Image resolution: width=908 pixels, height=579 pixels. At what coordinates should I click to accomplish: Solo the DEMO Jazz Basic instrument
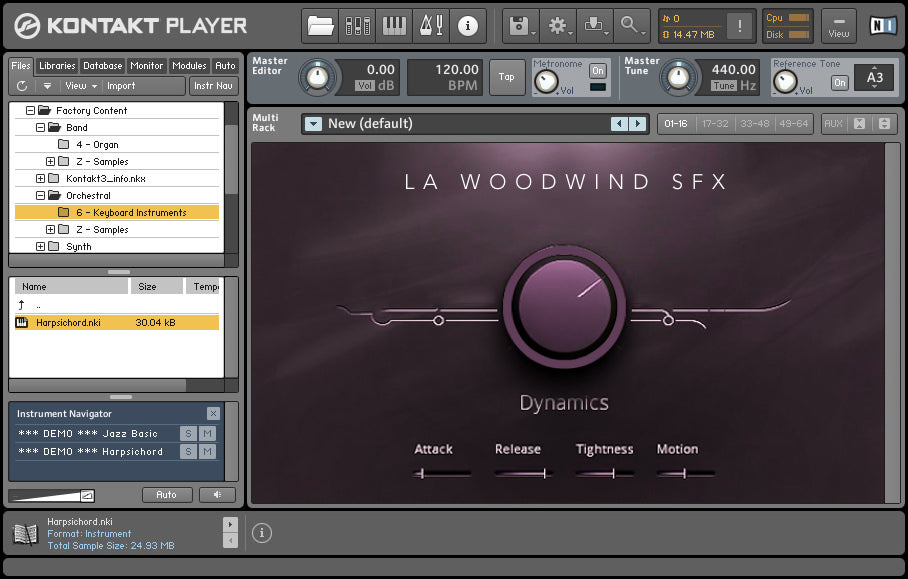(x=188, y=434)
